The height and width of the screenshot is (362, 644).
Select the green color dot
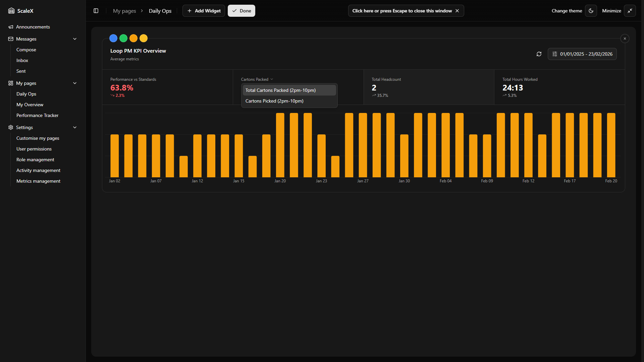(x=123, y=38)
